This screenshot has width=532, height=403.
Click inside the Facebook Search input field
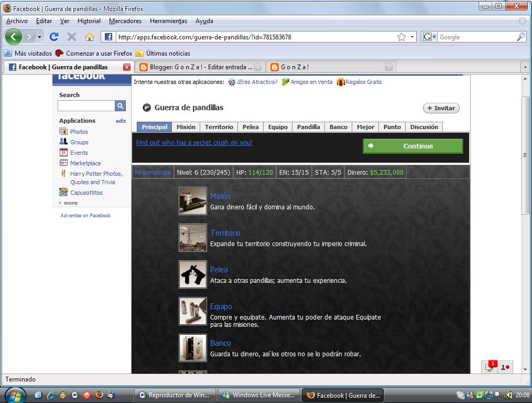[86, 105]
